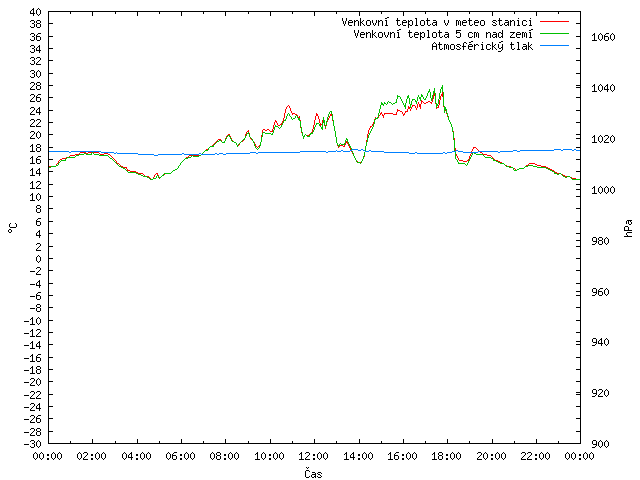This screenshot has width=640, height=480.
Task: Click the '920' pressure axis label
Action: click(x=600, y=393)
